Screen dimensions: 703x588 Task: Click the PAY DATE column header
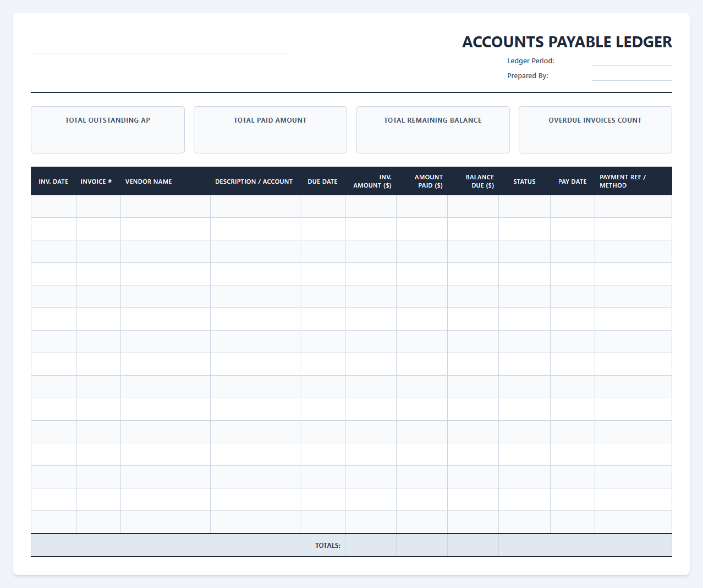click(572, 182)
